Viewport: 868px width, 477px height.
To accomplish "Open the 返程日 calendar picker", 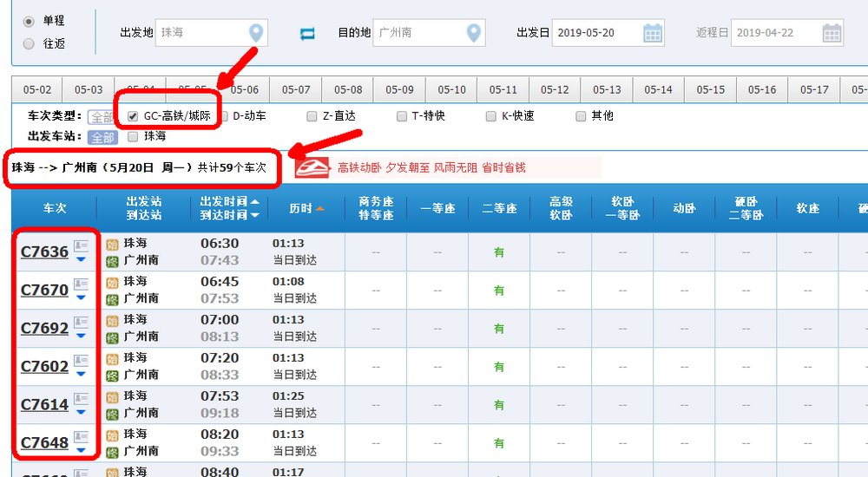I will click(x=832, y=33).
